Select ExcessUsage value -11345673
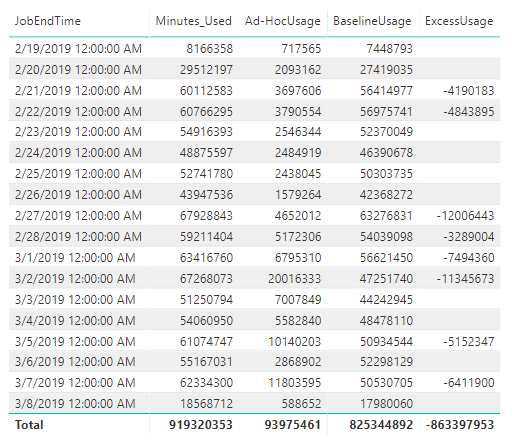This screenshot has width=521, height=441. click(465, 279)
